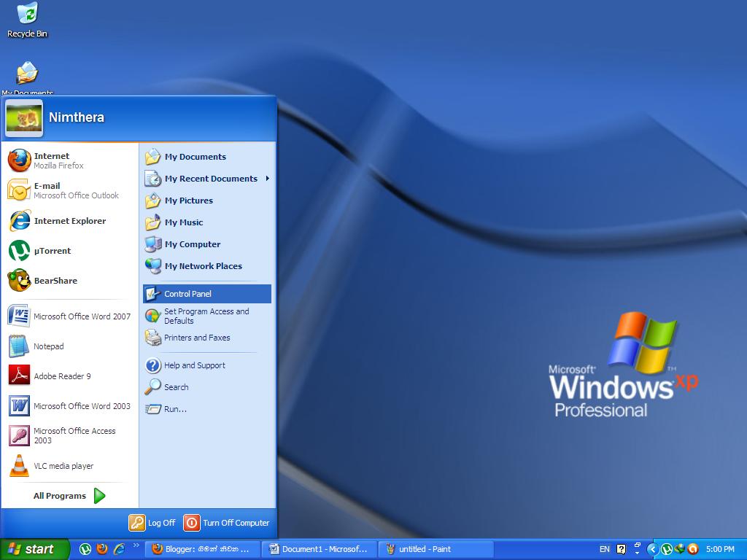Switch to Document1 Microsoft Word taskbar button
The height and width of the screenshot is (560, 747).
(321, 549)
